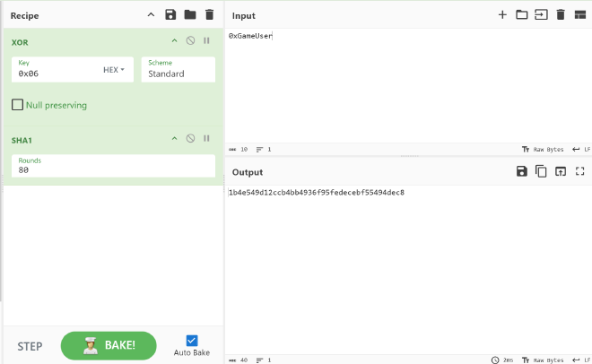Click the Input panel title

[x=243, y=15]
